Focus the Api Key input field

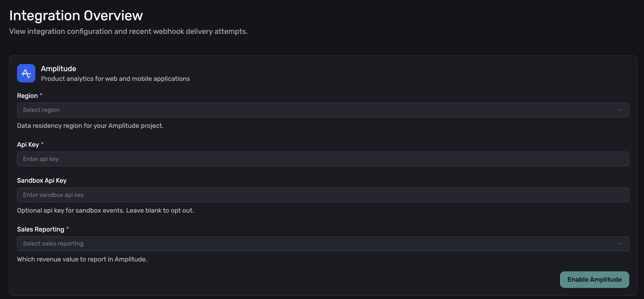pyautogui.click(x=322, y=159)
